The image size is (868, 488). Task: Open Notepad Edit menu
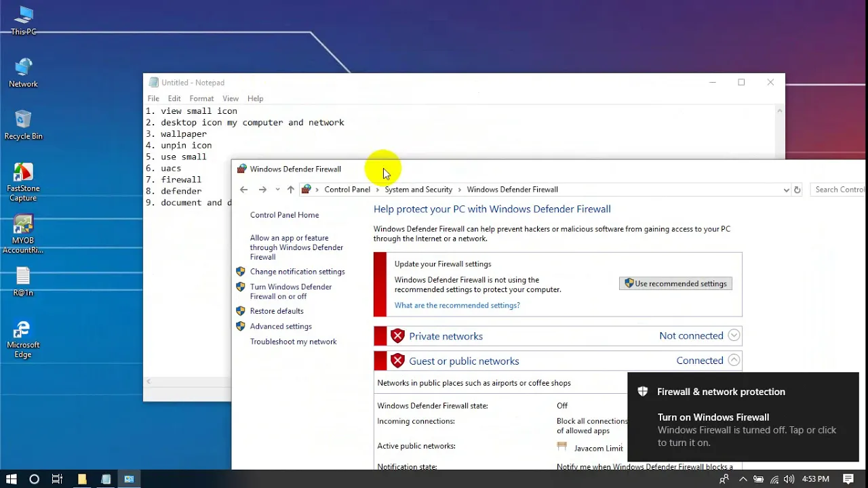174,99
